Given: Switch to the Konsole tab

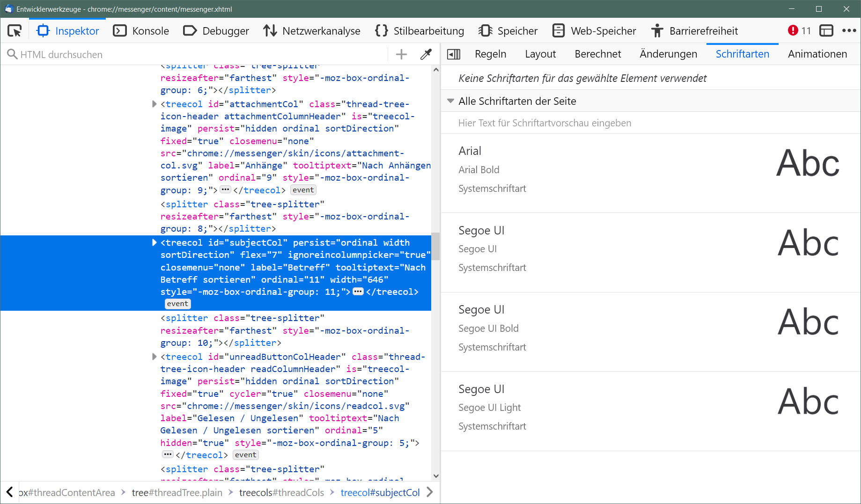Looking at the screenshot, I should coord(141,31).
